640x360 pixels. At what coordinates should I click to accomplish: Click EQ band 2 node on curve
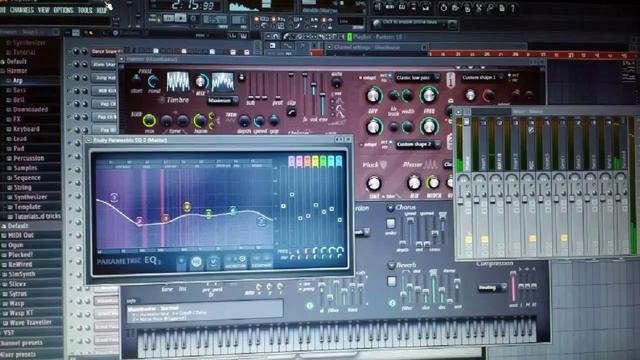tap(140, 221)
